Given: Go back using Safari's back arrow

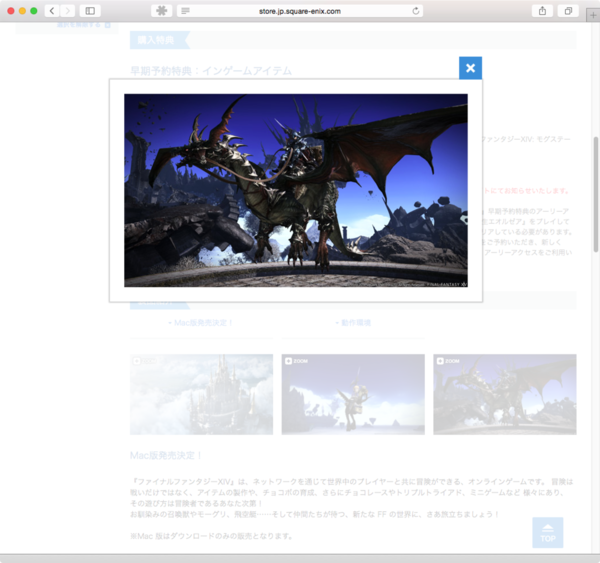Looking at the screenshot, I should [52, 11].
